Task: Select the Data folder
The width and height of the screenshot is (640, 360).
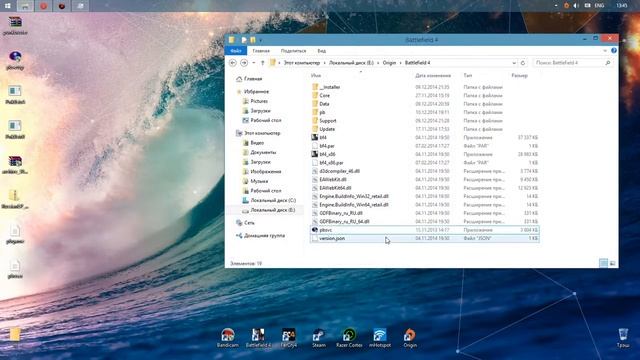Action: 424,104
